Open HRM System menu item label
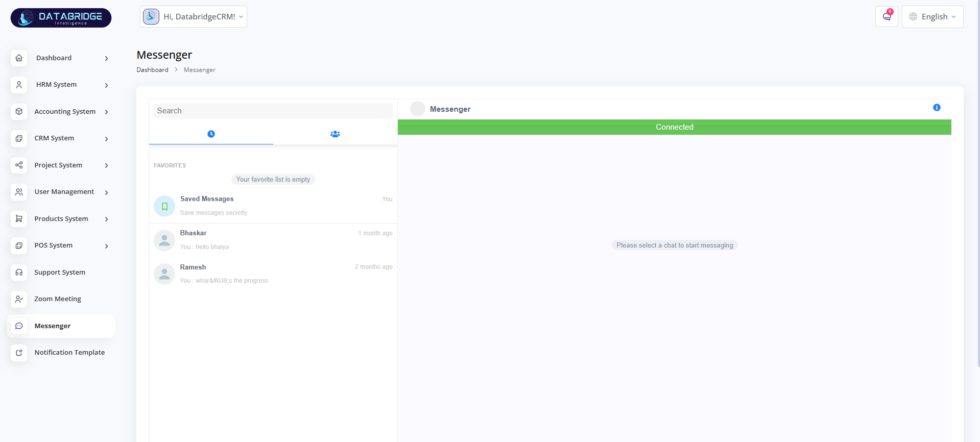Viewport: 980px width, 442px height. (56, 85)
